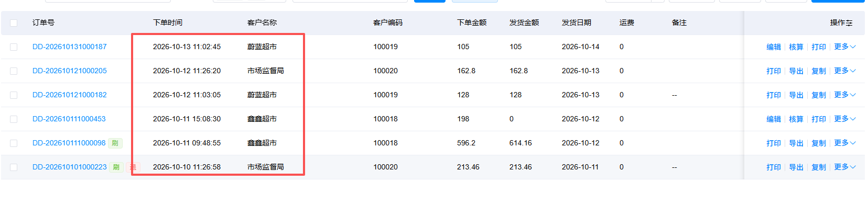The height and width of the screenshot is (216, 868).
Task: Open order link DD-202610101000223
Action: pos(70,167)
